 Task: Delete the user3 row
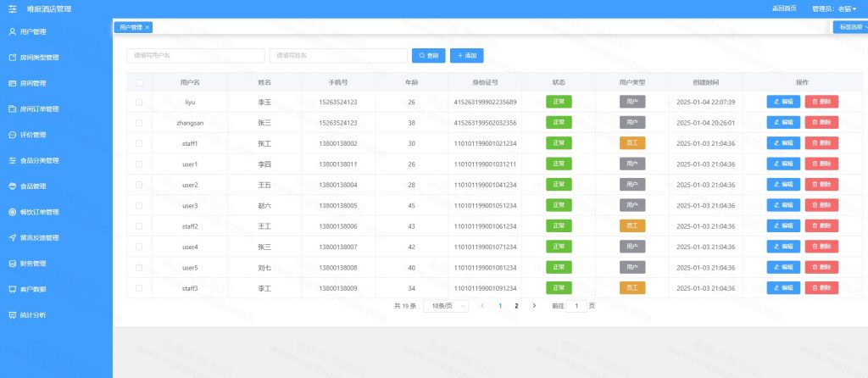[x=821, y=205]
